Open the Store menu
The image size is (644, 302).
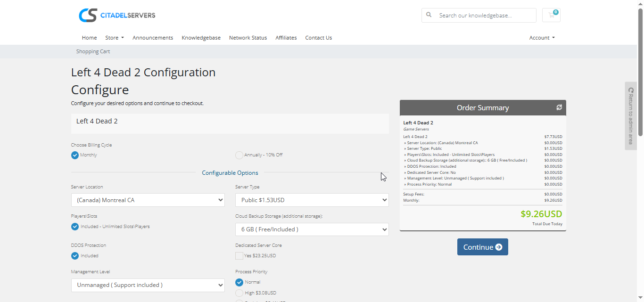tap(115, 38)
